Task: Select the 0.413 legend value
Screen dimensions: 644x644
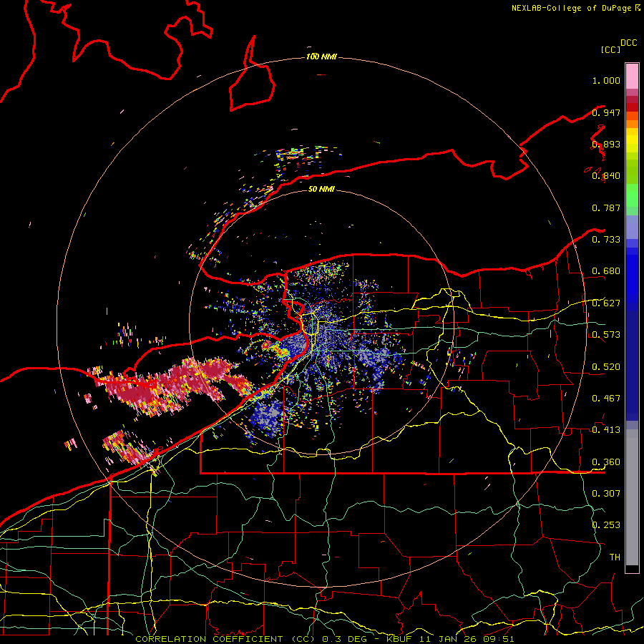Action: click(x=606, y=430)
